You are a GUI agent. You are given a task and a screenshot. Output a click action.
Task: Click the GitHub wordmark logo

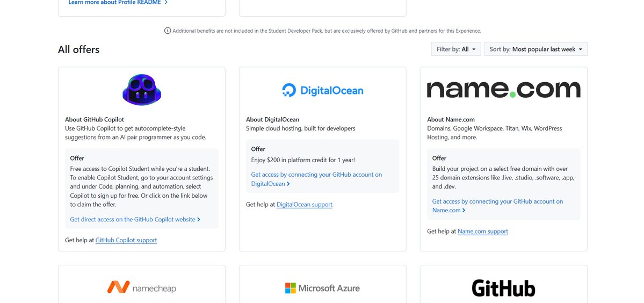(x=503, y=288)
